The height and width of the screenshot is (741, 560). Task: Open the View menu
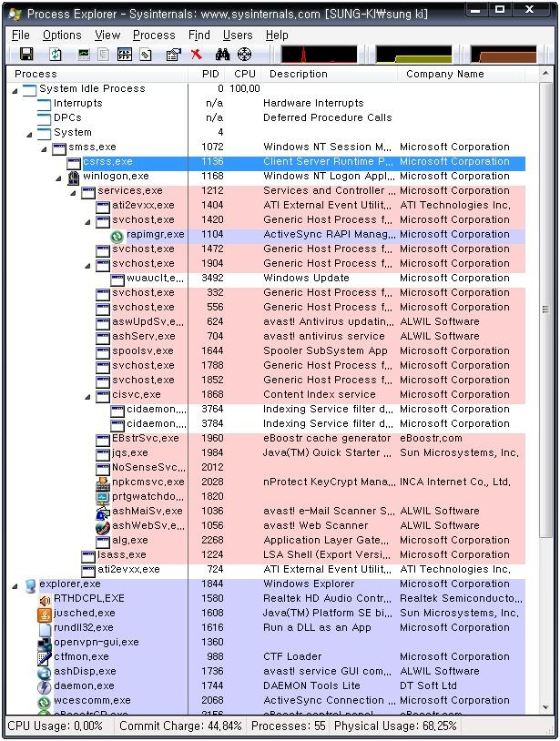(107, 35)
